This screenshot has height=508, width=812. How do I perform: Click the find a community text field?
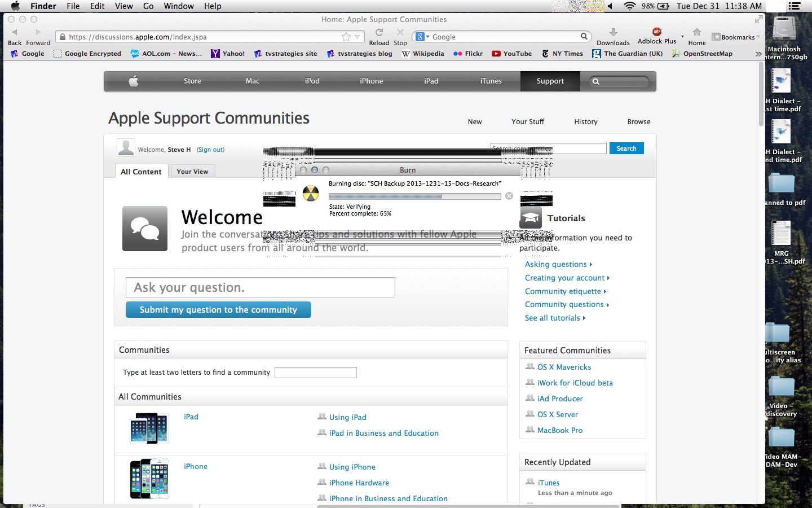tap(316, 373)
